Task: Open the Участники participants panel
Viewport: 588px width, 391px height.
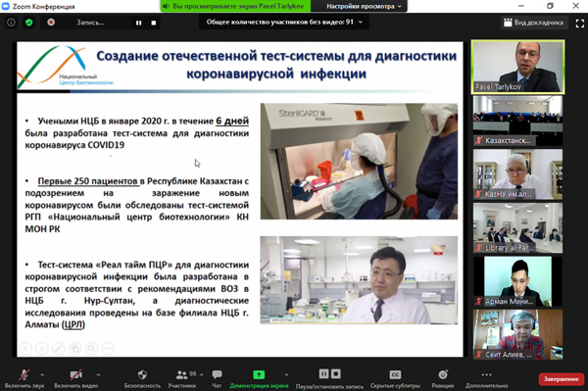Action: [182, 378]
